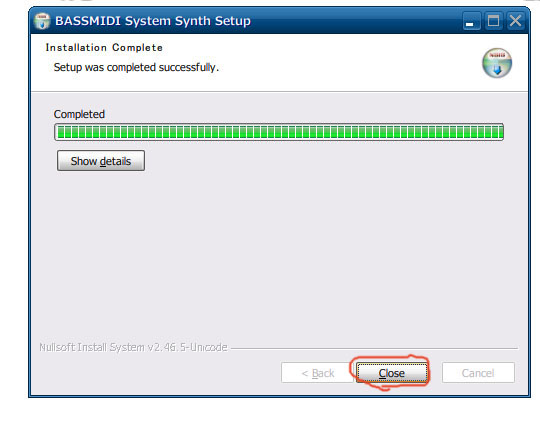Screen dimensions: 540x426
Task: Click the NSIS logo in the header
Action: coord(497,63)
